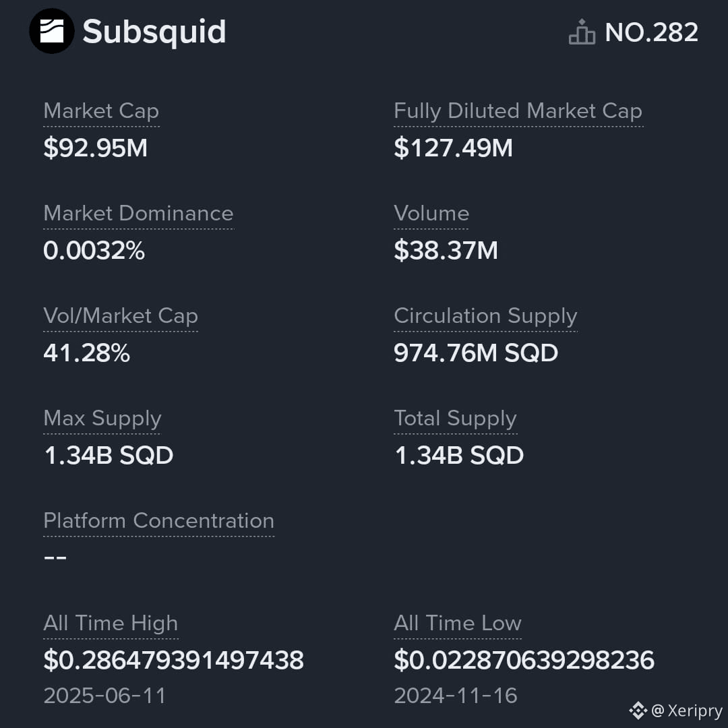This screenshot has height=728, width=728.
Task: Click the Market Dominance label
Action: pos(138,214)
